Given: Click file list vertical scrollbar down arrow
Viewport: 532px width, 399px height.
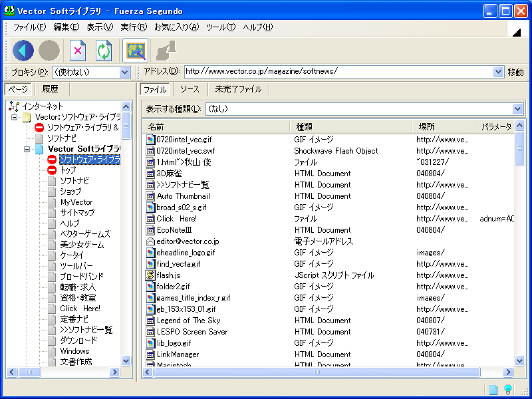Looking at the screenshot, I should click(520, 360).
